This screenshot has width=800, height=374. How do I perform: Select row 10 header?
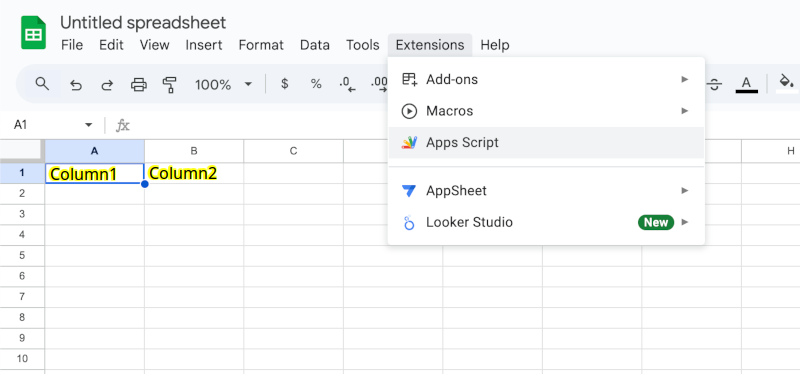(22, 359)
